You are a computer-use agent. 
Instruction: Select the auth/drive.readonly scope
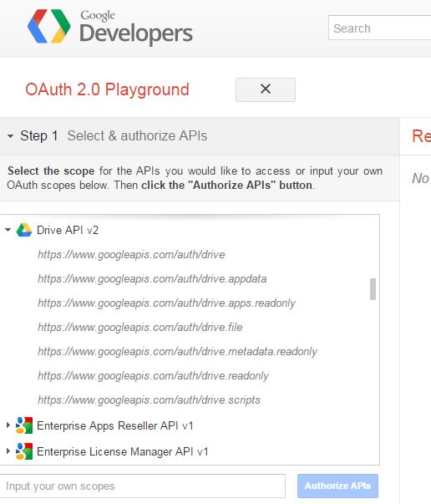pos(153,376)
